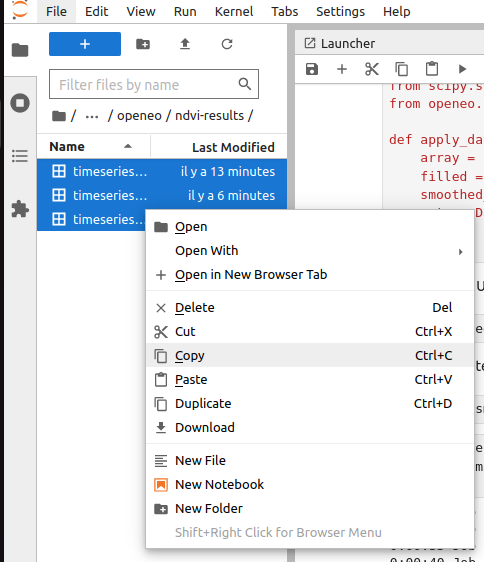Click the Upload Files icon
Viewport: 484px width, 562px height.
tap(185, 44)
